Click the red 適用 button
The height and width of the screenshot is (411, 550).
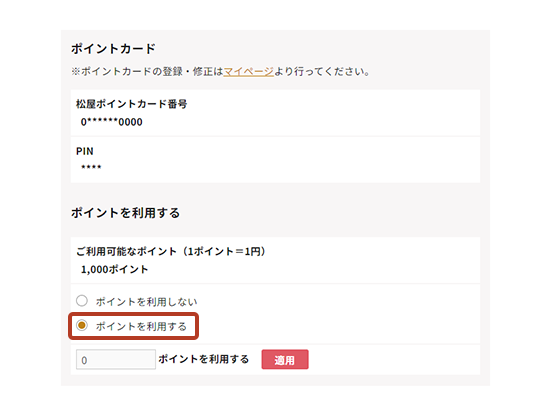point(285,359)
